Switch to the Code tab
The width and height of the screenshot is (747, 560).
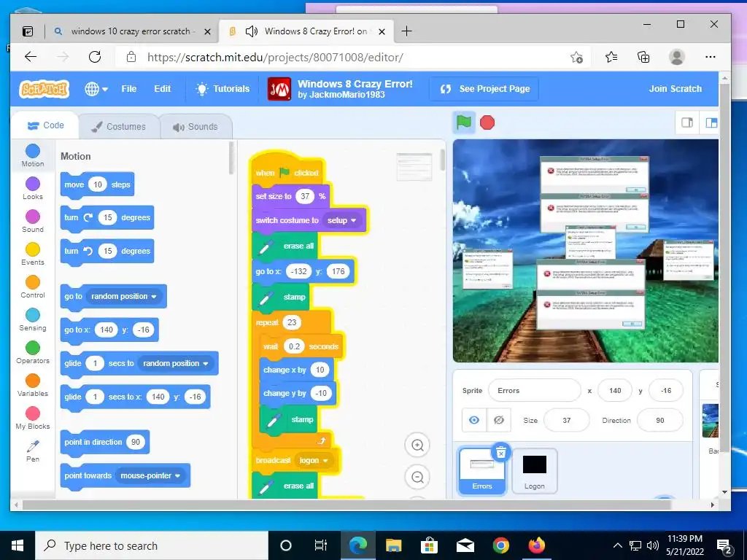pyautogui.click(x=46, y=125)
